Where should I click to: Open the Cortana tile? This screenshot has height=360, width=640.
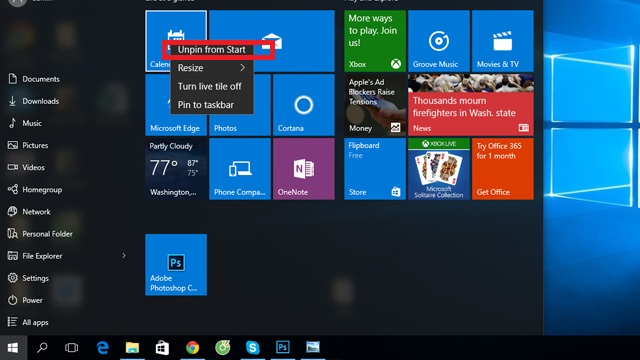tap(304, 105)
